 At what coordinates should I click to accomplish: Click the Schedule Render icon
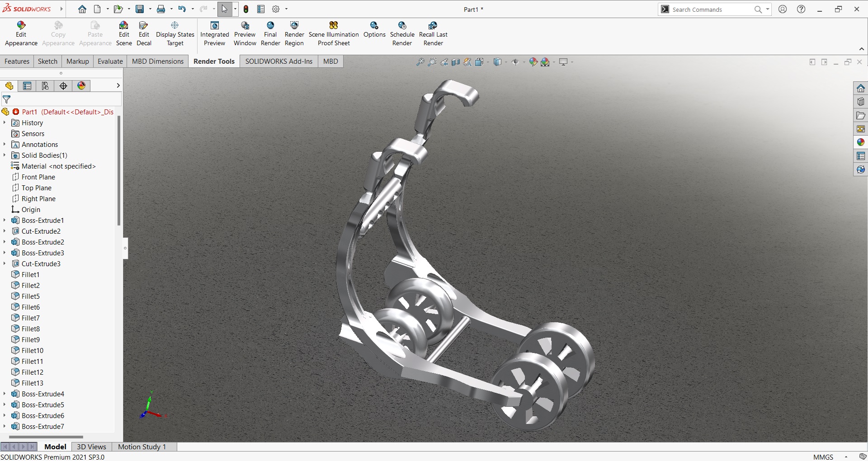point(402,26)
